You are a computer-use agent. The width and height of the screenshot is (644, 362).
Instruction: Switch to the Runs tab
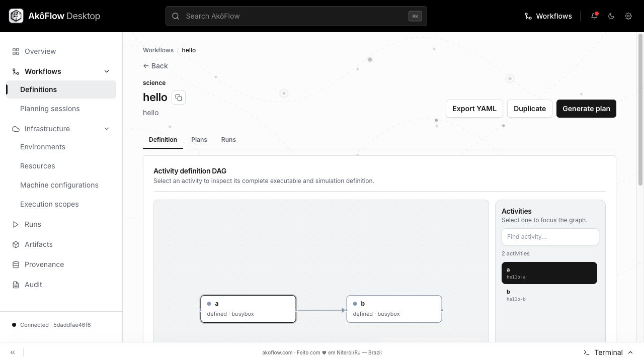pyautogui.click(x=228, y=140)
